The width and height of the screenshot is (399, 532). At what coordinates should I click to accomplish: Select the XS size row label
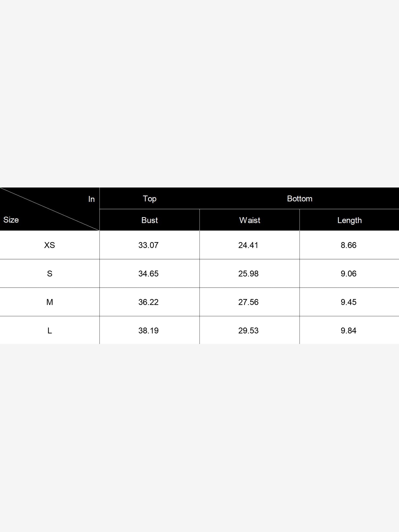click(x=49, y=245)
